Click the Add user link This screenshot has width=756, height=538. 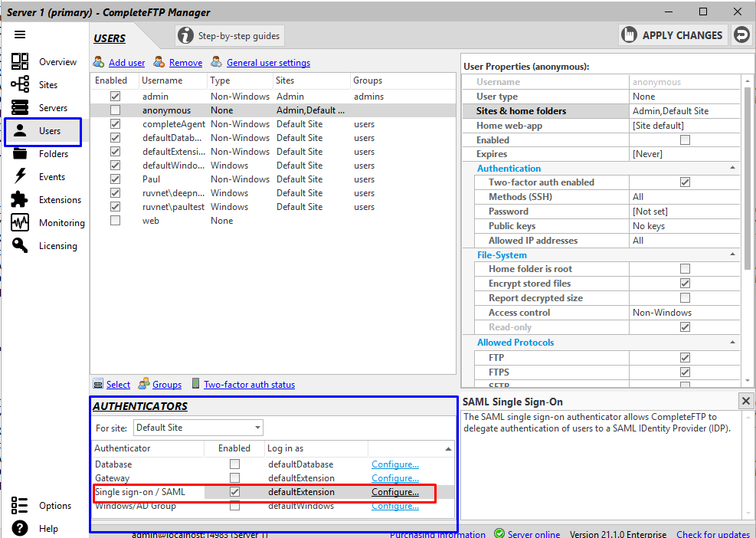[126, 63]
